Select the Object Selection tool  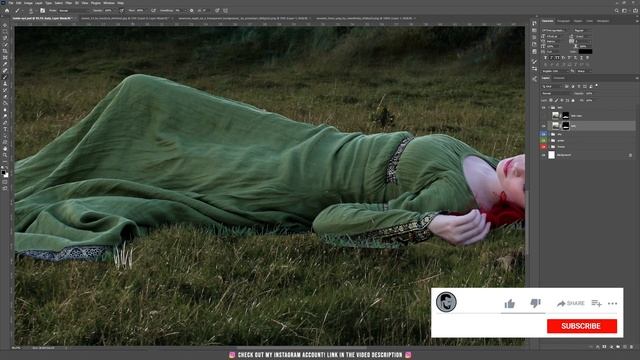pyautogui.click(x=5, y=45)
